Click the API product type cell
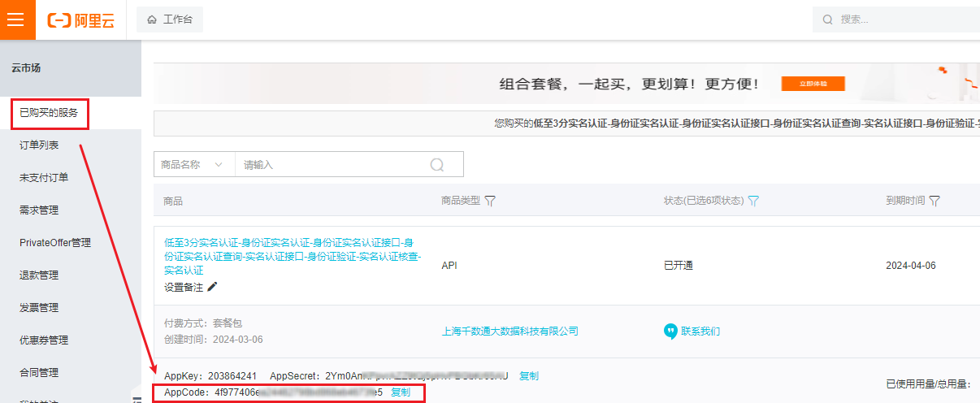 point(449,266)
